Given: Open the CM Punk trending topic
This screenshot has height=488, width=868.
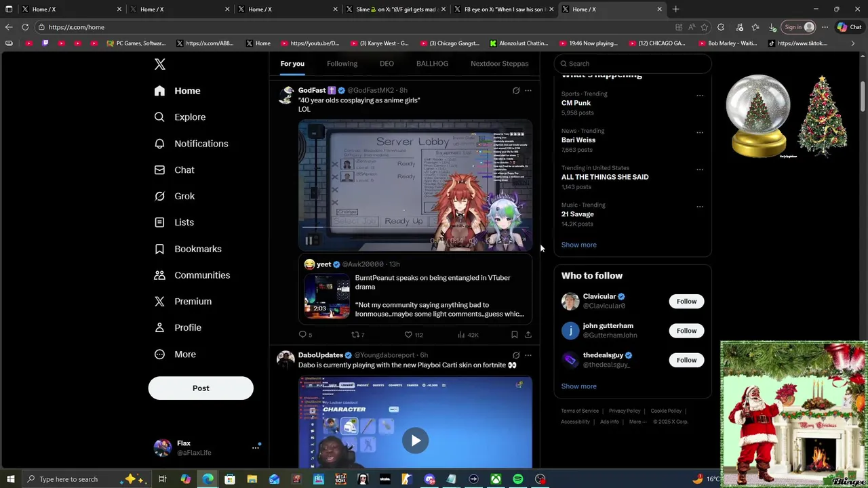Looking at the screenshot, I should pyautogui.click(x=576, y=103).
